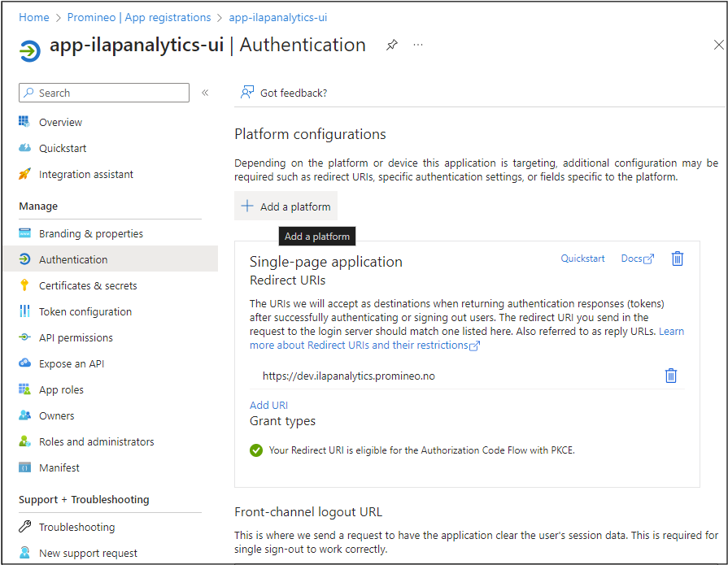Click the plus icon for Add a platform
Screen dimensions: 728x565
(247, 206)
